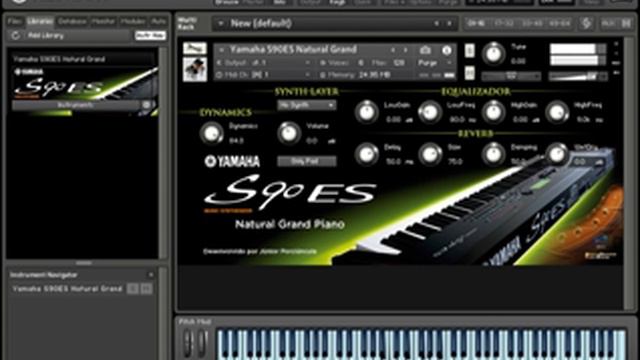Select previous instrument preset arrow
This screenshot has width=640, height=360.
point(393,50)
